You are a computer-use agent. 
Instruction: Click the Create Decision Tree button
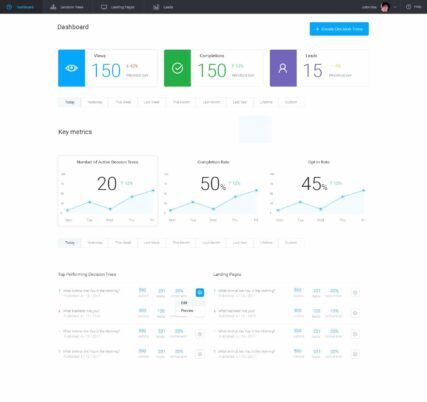coord(339,29)
